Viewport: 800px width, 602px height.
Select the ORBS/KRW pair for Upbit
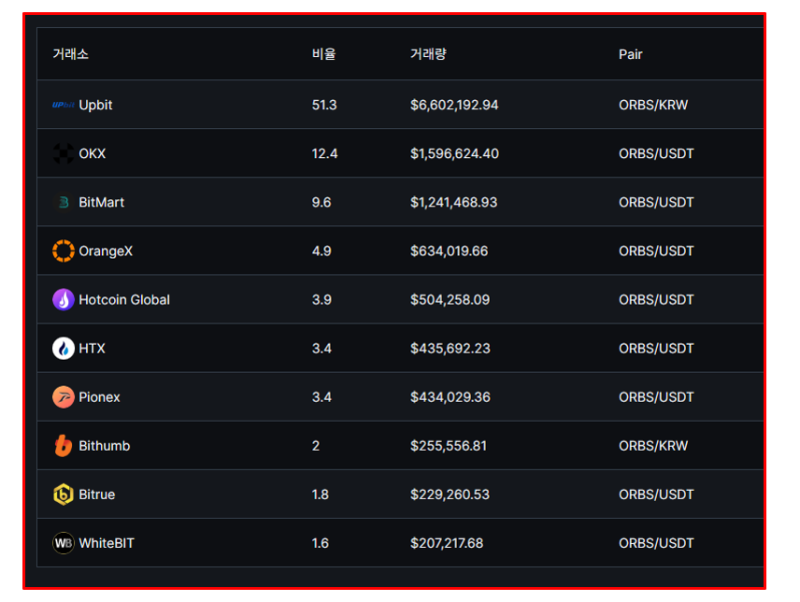click(x=653, y=105)
